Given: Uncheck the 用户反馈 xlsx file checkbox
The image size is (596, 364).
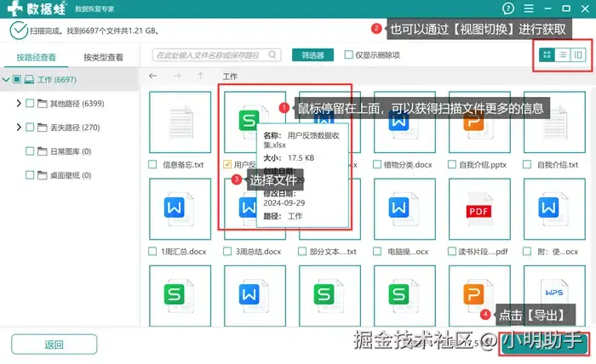Looking at the screenshot, I should point(227,164).
